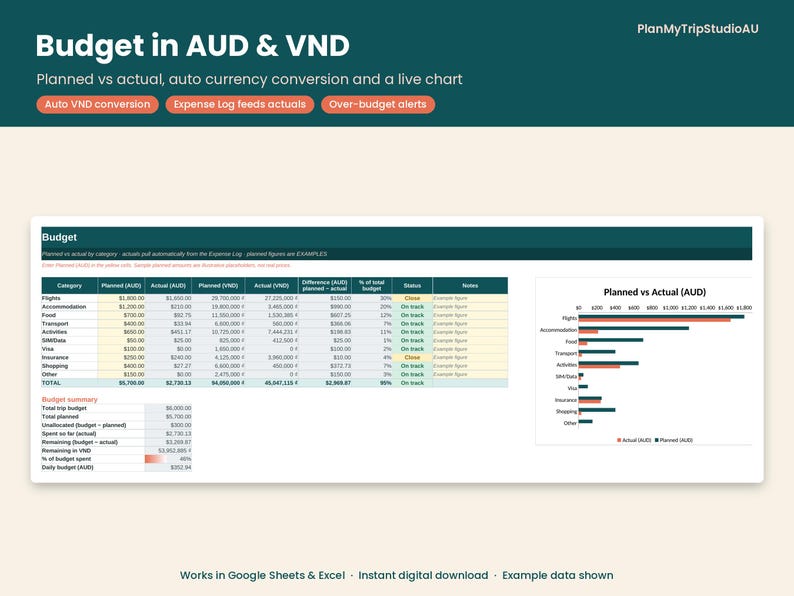Click the SIM/Data category cell

69,340
